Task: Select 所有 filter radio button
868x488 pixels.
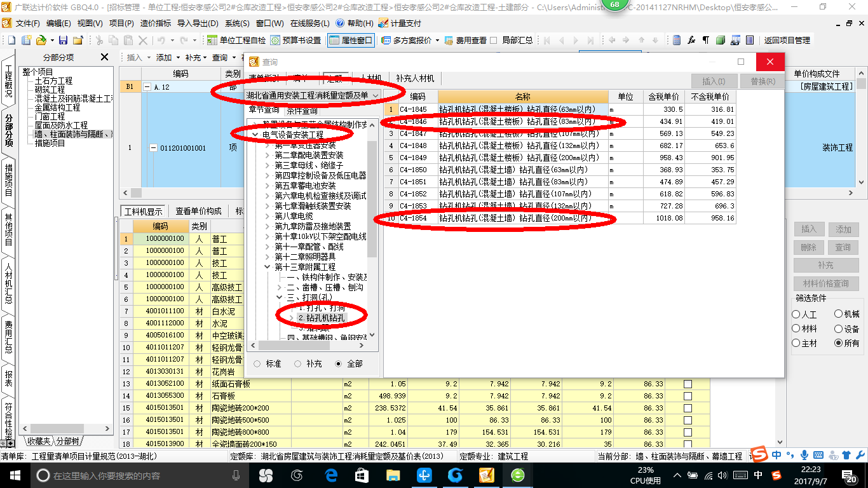Action: [839, 343]
